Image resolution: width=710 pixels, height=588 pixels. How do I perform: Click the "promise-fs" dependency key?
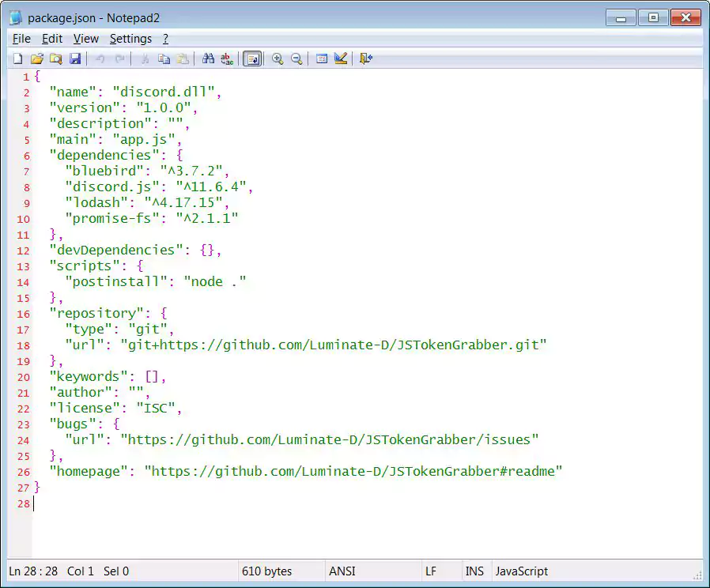pyautogui.click(x=112, y=218)
